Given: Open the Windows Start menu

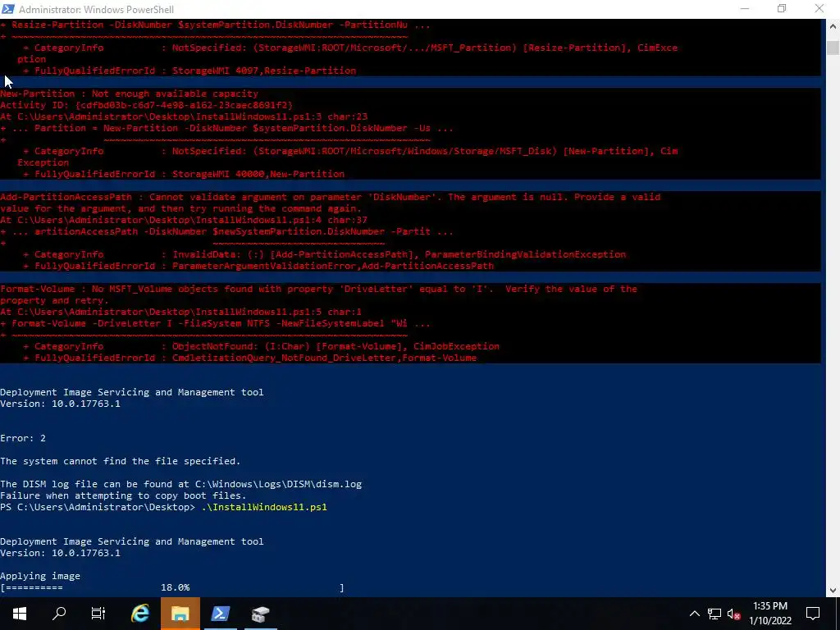Looking at the screenshot, I should (x=20, y=614).
